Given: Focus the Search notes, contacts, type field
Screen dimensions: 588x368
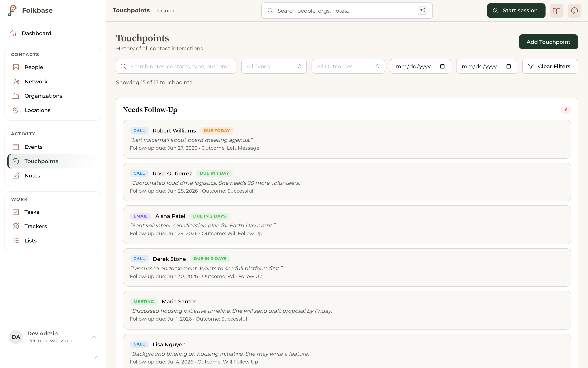Looking at the screenshot, I should [x=176, y=66].
